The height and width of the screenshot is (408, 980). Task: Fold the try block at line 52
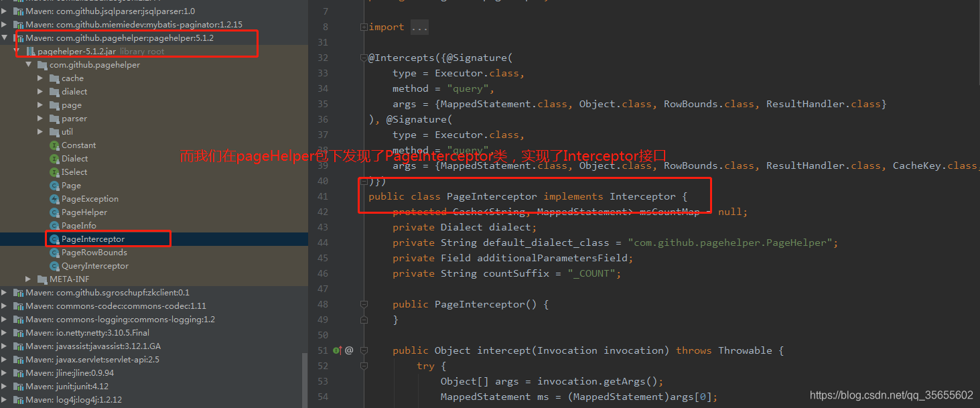click(x=364, y=366)
